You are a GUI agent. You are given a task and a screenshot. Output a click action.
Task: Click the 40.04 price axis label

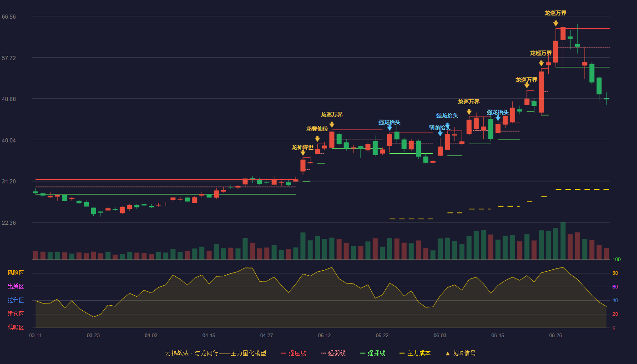(x=9, y=140)
